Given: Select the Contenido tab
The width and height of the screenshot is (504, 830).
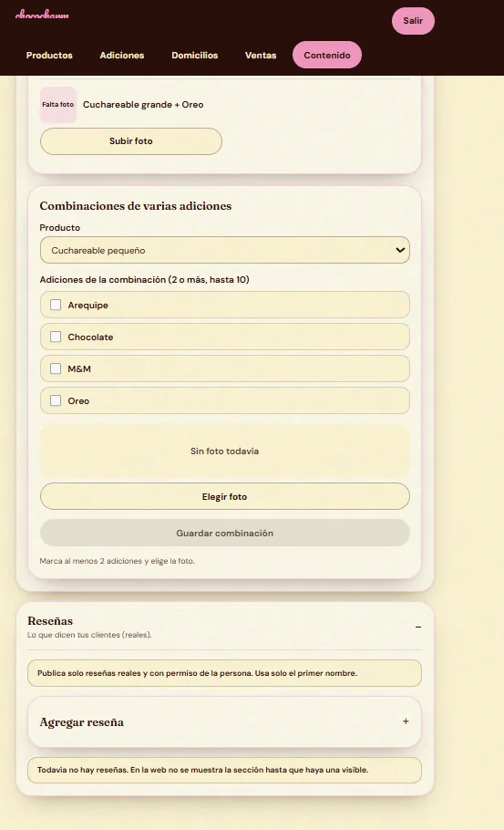Looking at the screenshot, I should pos(327,55).
